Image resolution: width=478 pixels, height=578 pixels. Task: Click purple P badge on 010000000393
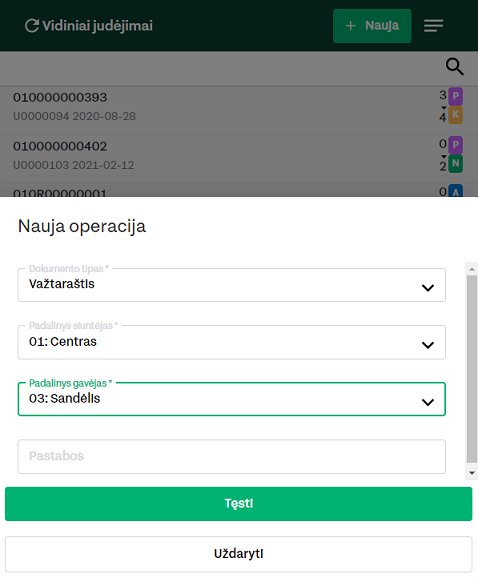tap(456, 96)
